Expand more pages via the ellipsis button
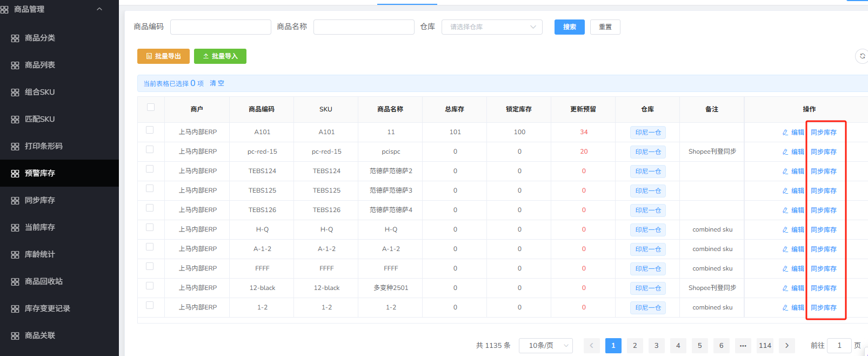Image resolution: width=868 pixels, height=356 pixels. pos(743,345)
